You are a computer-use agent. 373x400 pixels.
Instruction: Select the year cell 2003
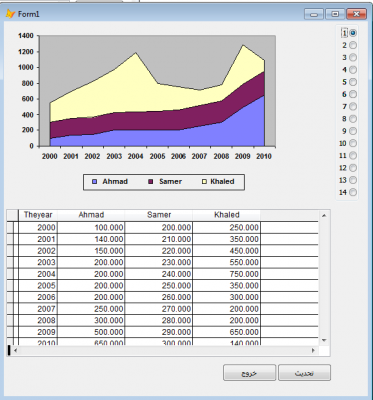(x=38, y=262)
